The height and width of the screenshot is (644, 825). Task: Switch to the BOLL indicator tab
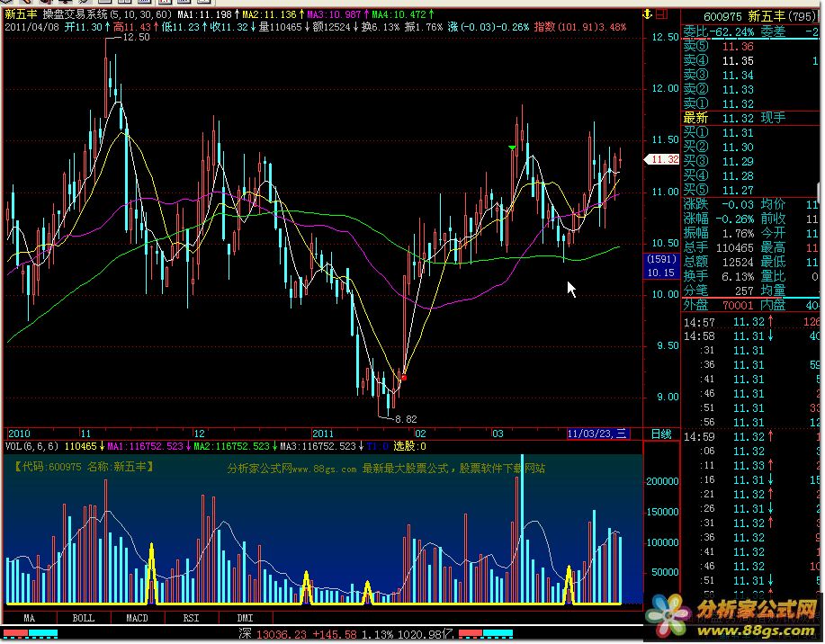(83, 618)
